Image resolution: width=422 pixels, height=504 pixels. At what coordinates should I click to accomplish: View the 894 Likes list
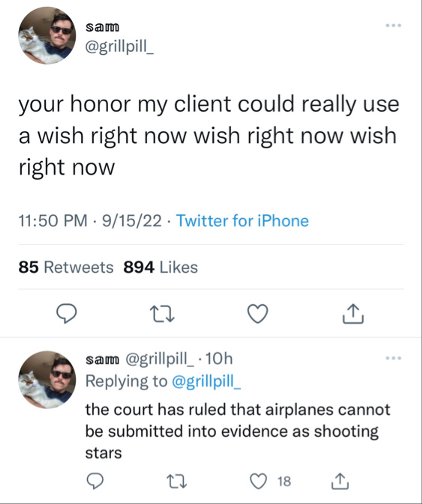(x=161, y=267)
